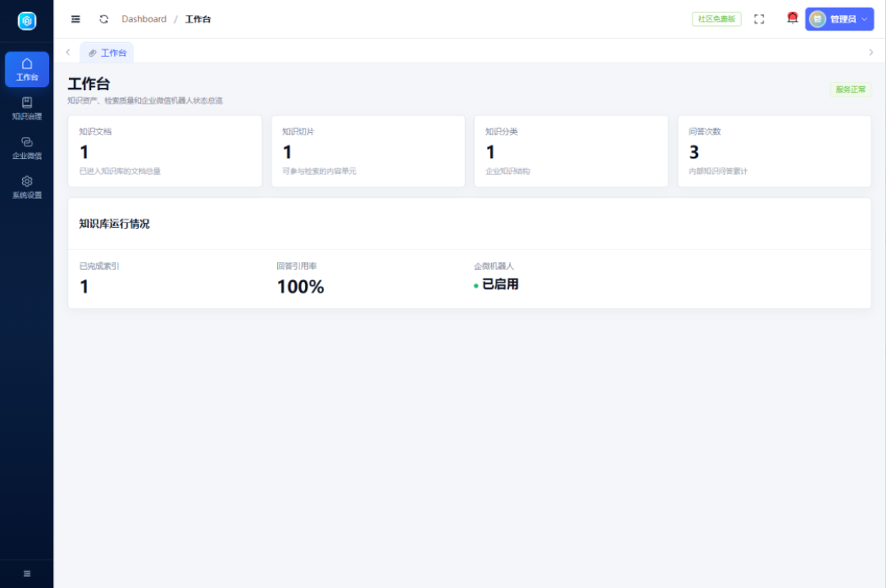Open the 系统设置 sidebar item
This screenshot has height=588, width=886.
(x=27, y=188)
